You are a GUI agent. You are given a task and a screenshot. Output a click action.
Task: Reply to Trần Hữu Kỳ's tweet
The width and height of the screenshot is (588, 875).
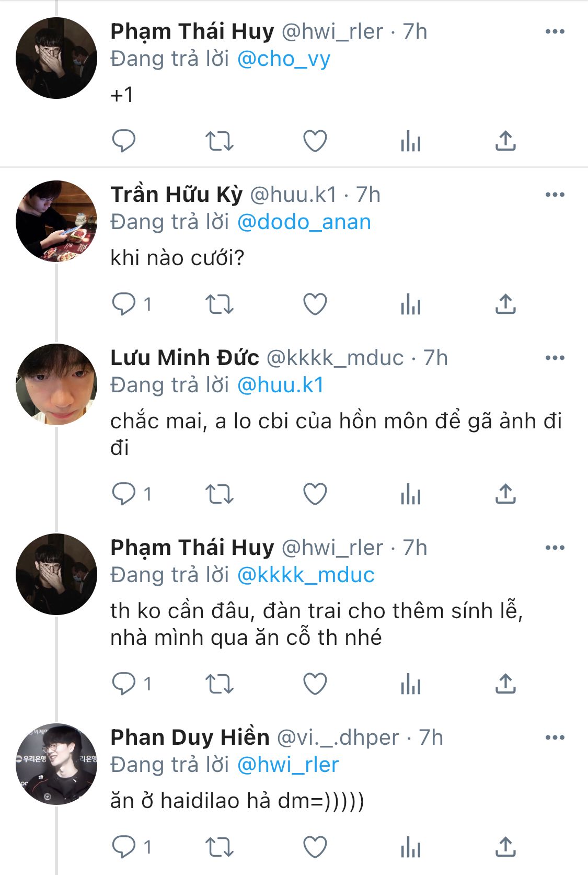[124, 304]
